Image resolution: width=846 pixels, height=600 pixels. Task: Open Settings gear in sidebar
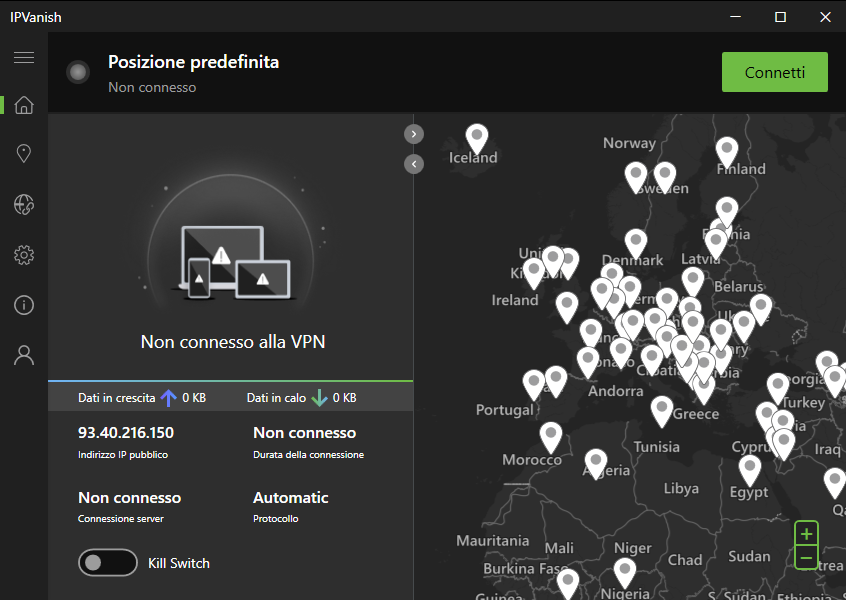(24, 256)
